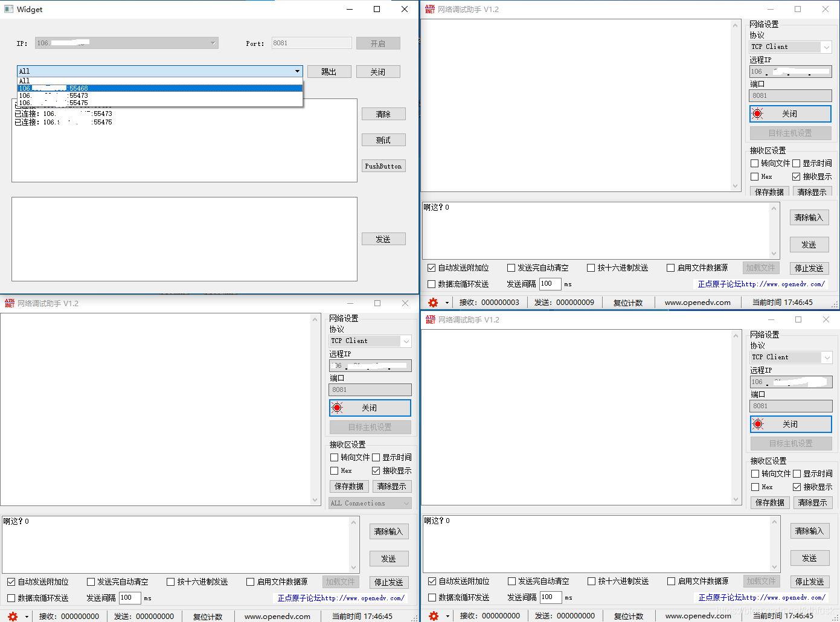This screenshot has height=622, width=840.
Task: Enable 按十六进制发送 in lower-right assistant
Action: pos(592,581)
